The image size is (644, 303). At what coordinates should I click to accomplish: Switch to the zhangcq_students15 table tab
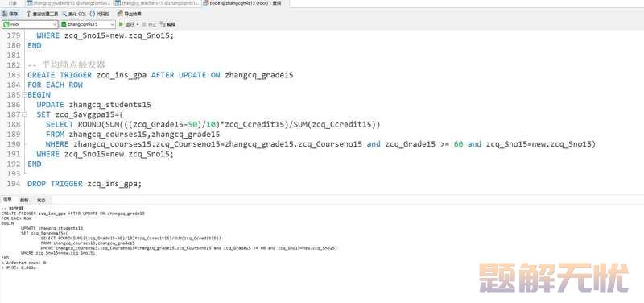68,3
